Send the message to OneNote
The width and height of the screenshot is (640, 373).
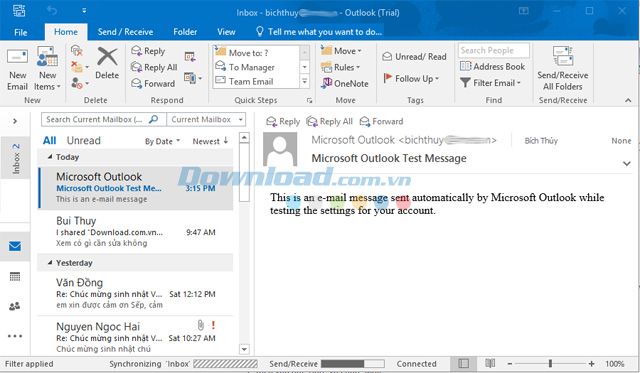(345, 83)
